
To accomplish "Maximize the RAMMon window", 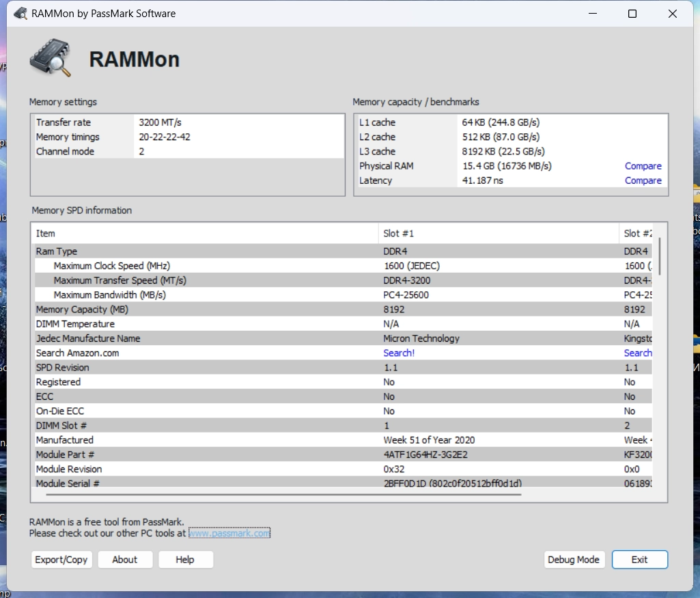I will click(632, 14).
